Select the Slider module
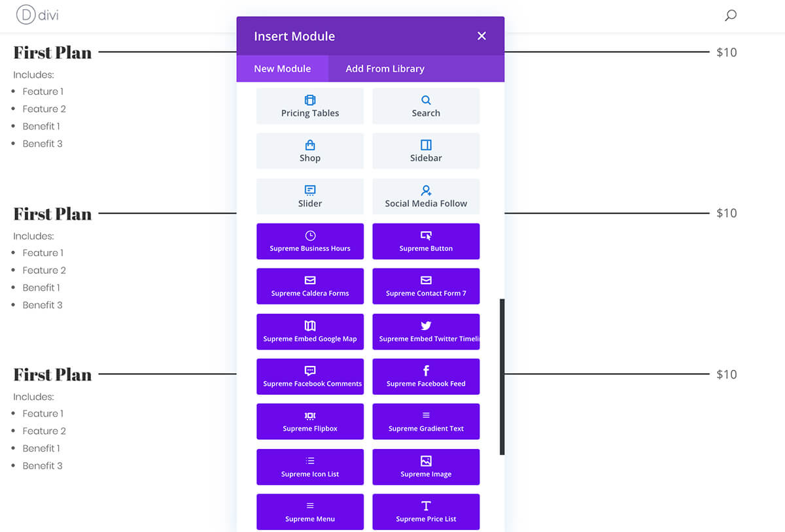The image size is (785, 532). pyautogui.click(x=310, y=196)
